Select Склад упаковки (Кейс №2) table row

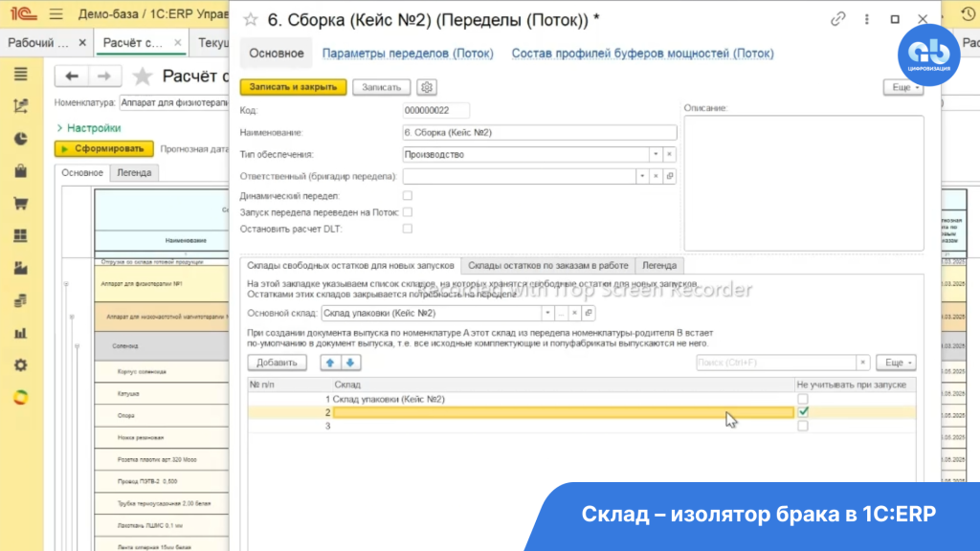click(x=581, y=399)
